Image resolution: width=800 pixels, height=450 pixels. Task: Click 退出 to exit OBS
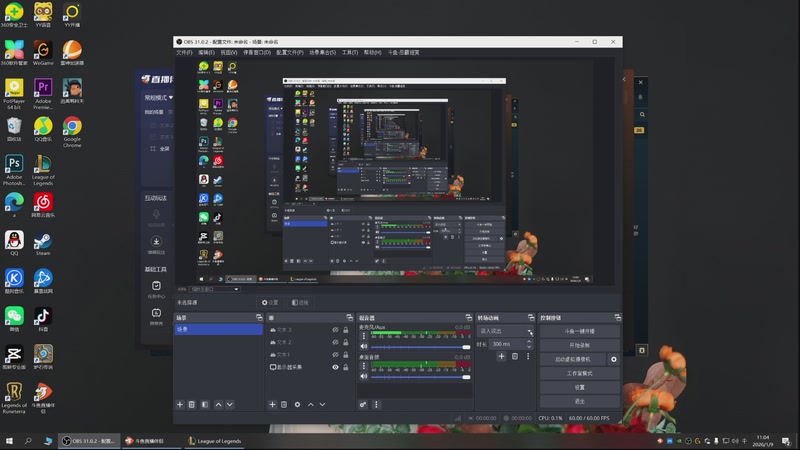coord(580,402)
